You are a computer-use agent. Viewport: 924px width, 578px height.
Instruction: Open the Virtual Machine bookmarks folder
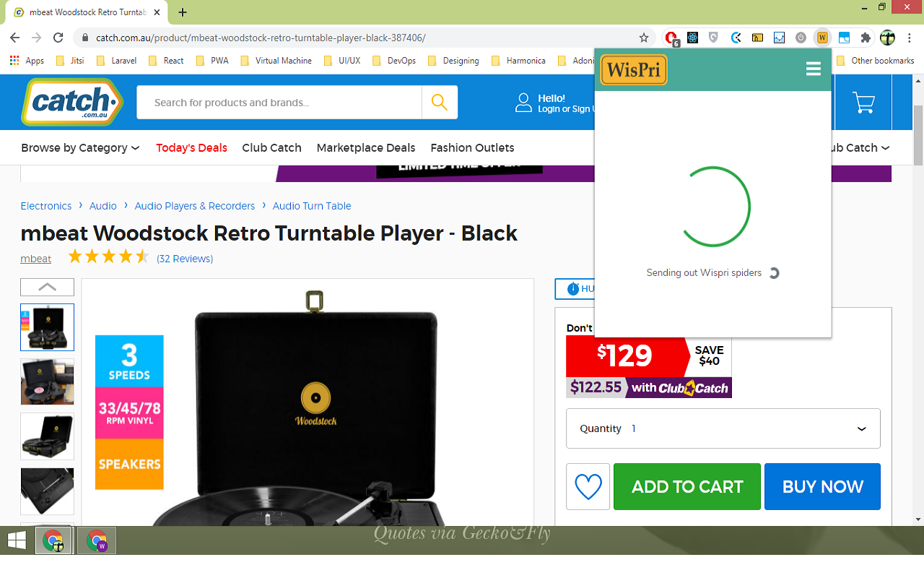275,61
